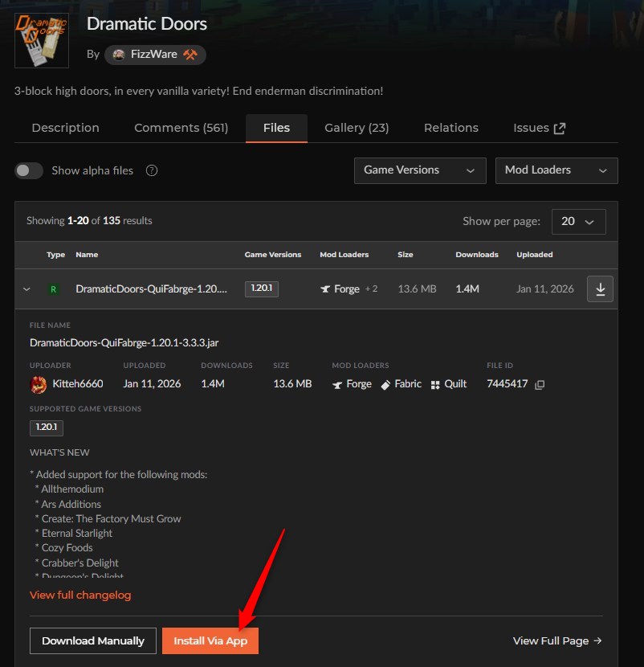Click the Dramatic Doors mod logo
Viewport: 644px width, 667px height.
pyautogui.click(x=42, y=40)
